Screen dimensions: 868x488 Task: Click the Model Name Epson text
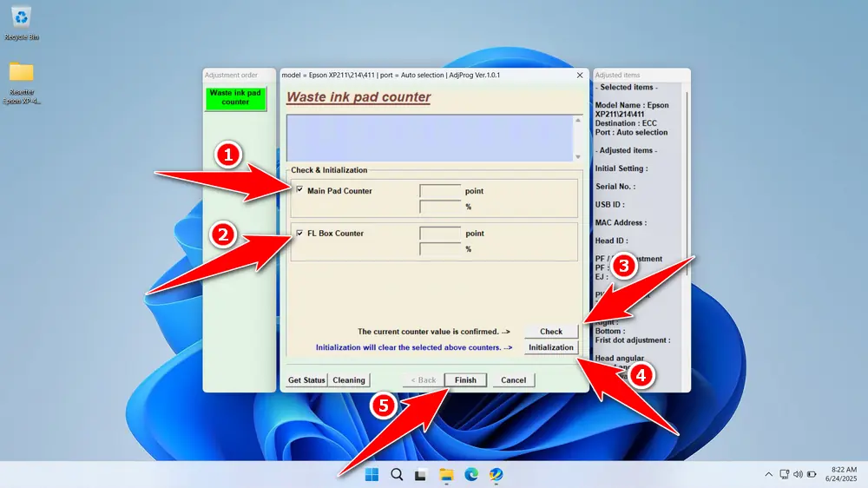click(632, 109)
